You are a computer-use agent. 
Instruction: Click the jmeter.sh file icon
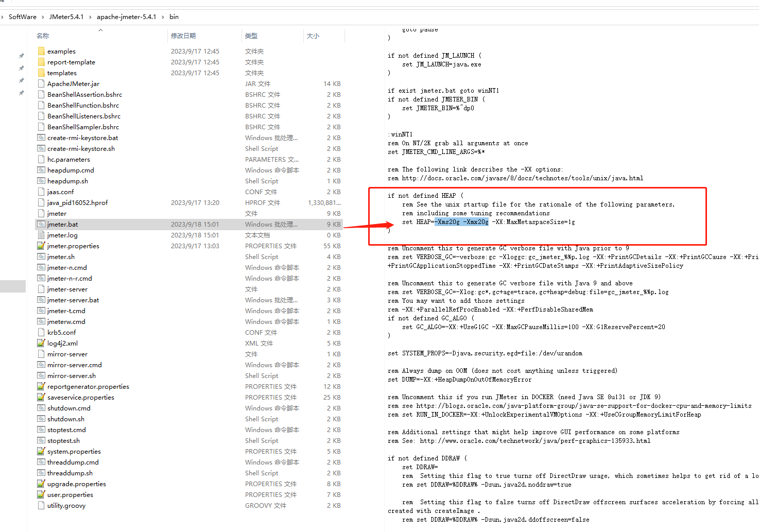click(41, 256)
